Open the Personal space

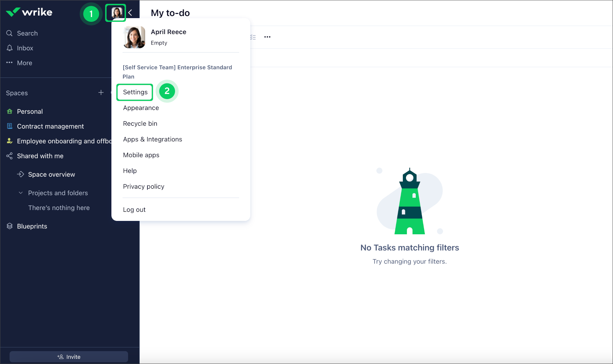30,111
